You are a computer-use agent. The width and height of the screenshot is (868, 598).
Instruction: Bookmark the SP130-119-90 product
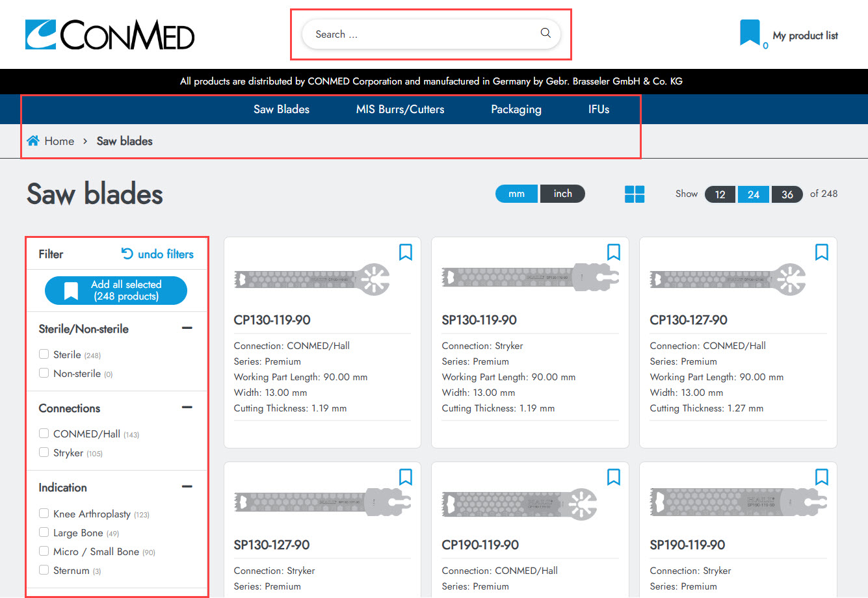pos(613,252)
